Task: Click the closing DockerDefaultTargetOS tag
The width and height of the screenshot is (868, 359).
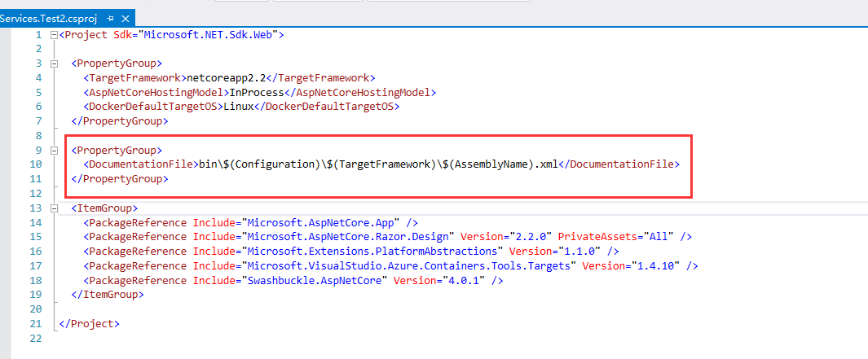Action: point(327,106)
